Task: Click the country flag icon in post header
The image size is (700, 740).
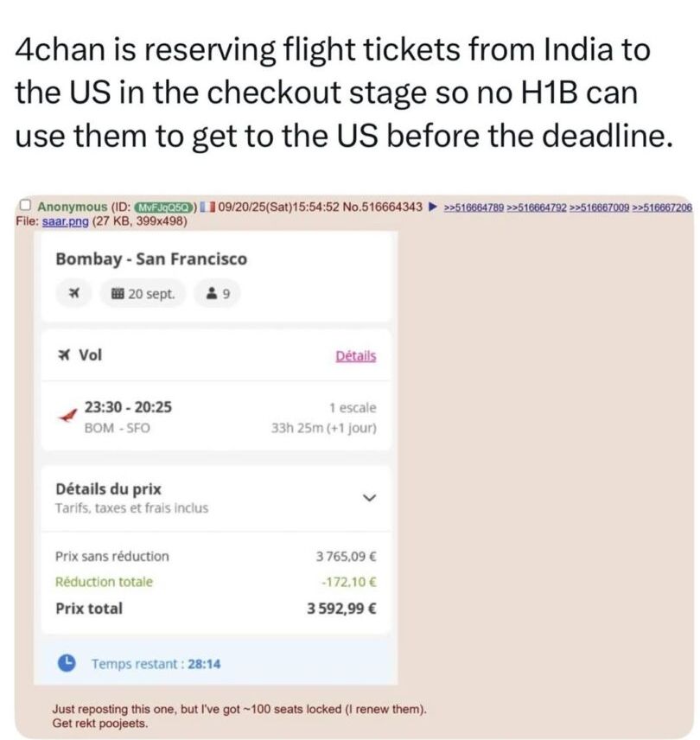Action: tap(207, 207)
